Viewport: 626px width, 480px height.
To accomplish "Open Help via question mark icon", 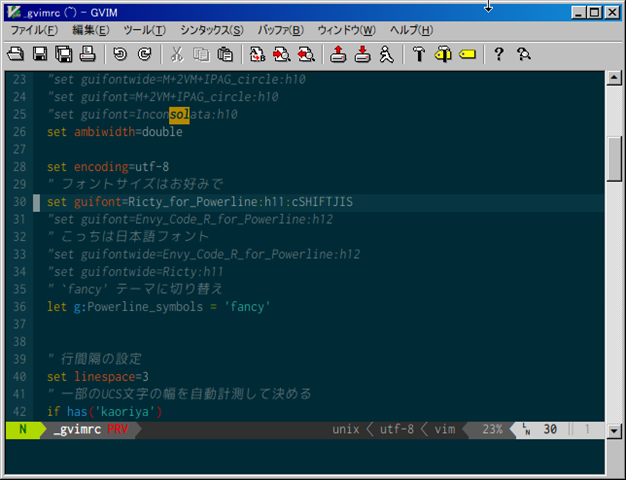I will (x=499, y=54).
